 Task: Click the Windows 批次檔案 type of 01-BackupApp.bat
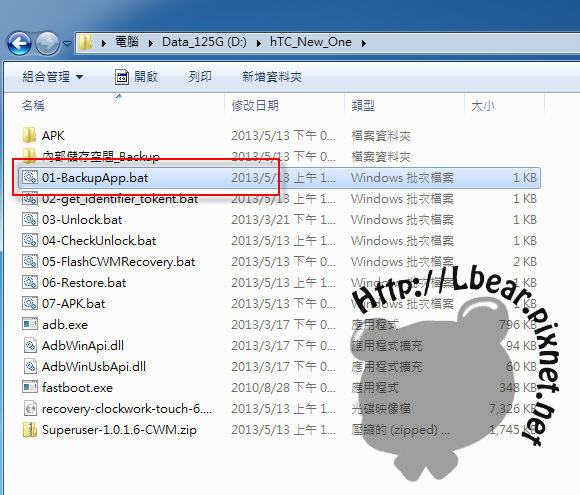tap(402, 178)
